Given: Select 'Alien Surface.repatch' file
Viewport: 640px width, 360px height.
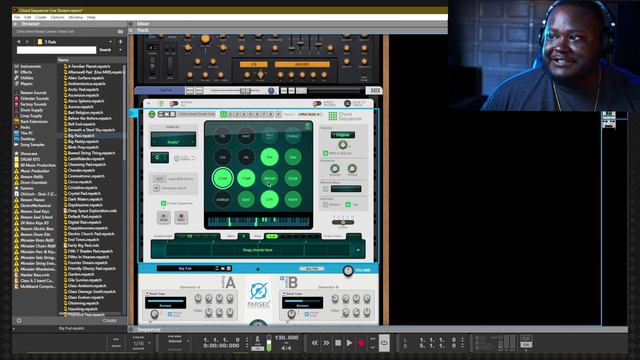Looking at the screenshot, I should click(86, 78).
